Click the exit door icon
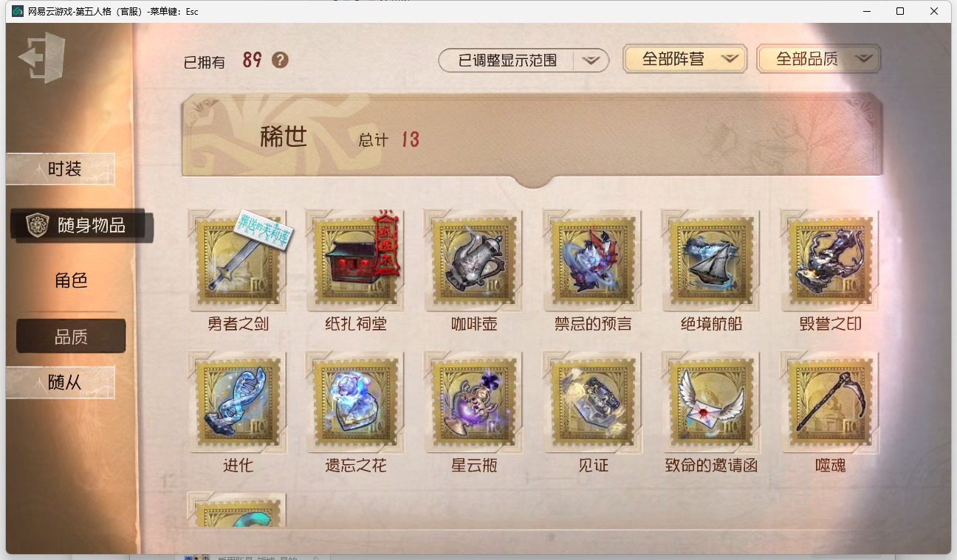 pos(42,57)
